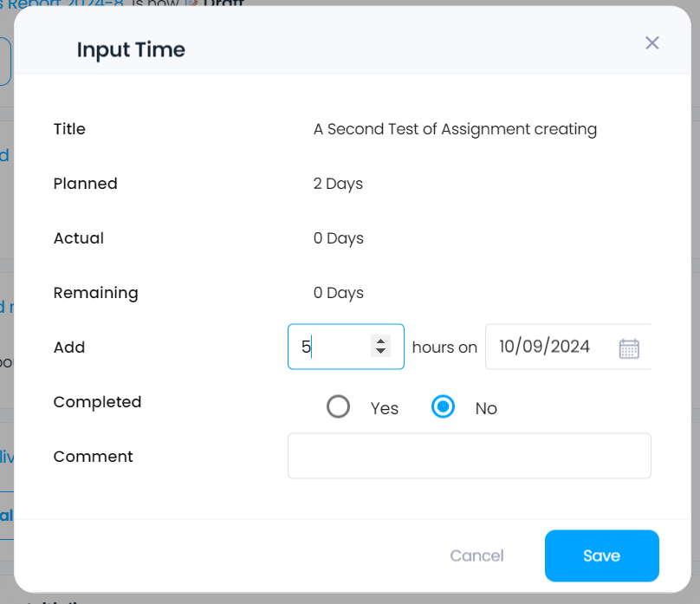The width and height of the screenshot is (700, 604).
Task: Click the Yes label next to radio
Action: (x=385, y=408)
